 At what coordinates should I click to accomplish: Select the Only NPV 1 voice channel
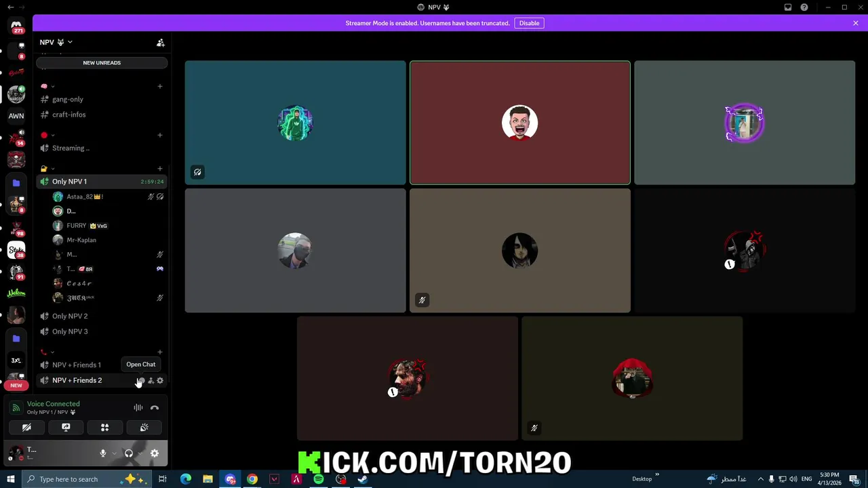pos(102,182)
